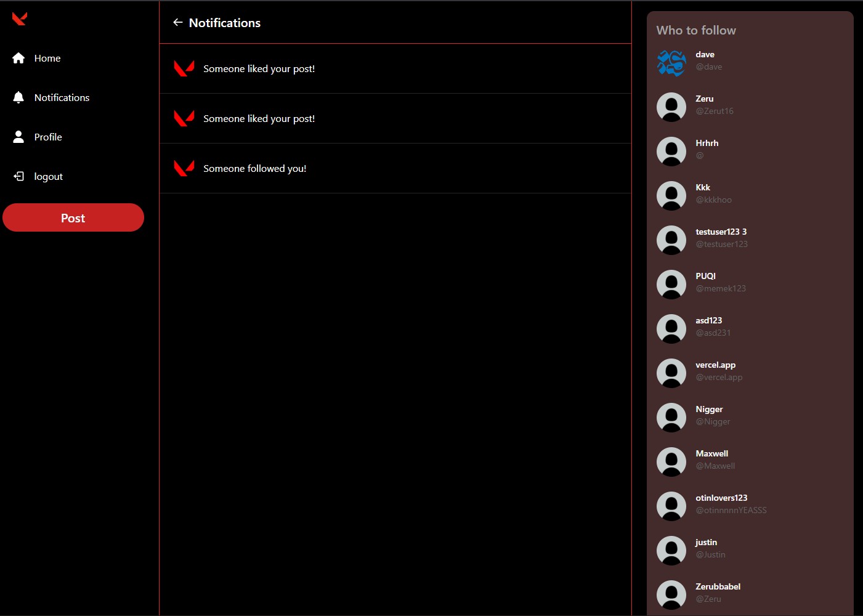
Task: Click the logout arrow icon
Action: [x=18, y=176]
